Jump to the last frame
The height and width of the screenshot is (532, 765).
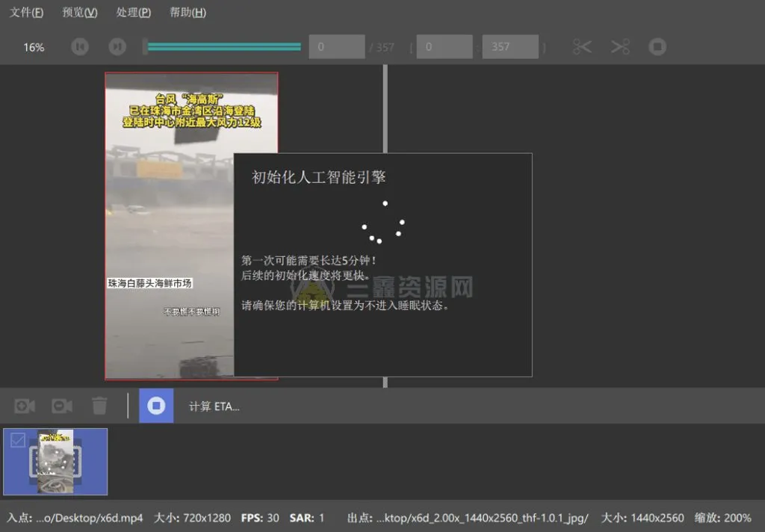click(x=117, y=46)
